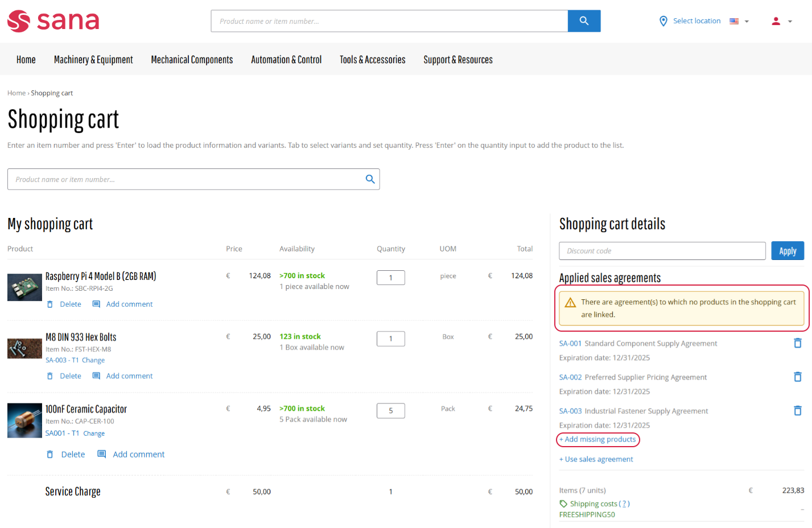The width and height of the screenshot is (812, 528).
Task: Open Raspberry Pi 4 product thumbnail
Action: pyautogui.click(x=24, y=287)
